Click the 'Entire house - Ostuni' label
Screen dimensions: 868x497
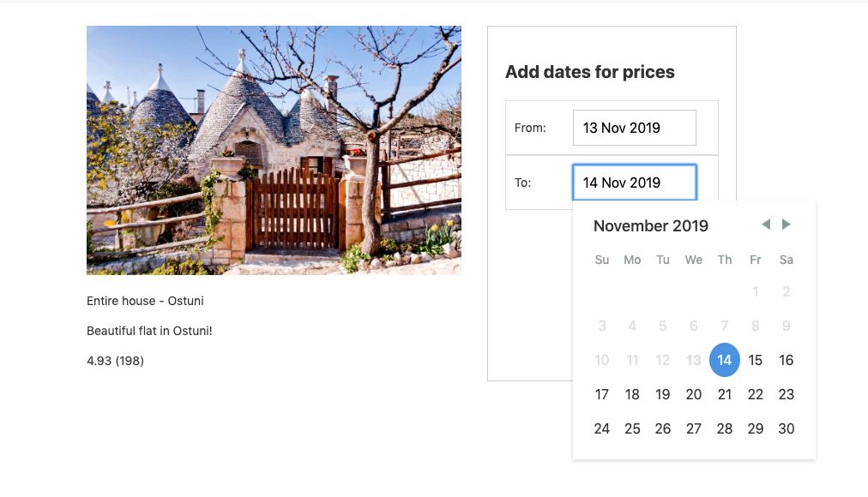(x=145, y=301)
